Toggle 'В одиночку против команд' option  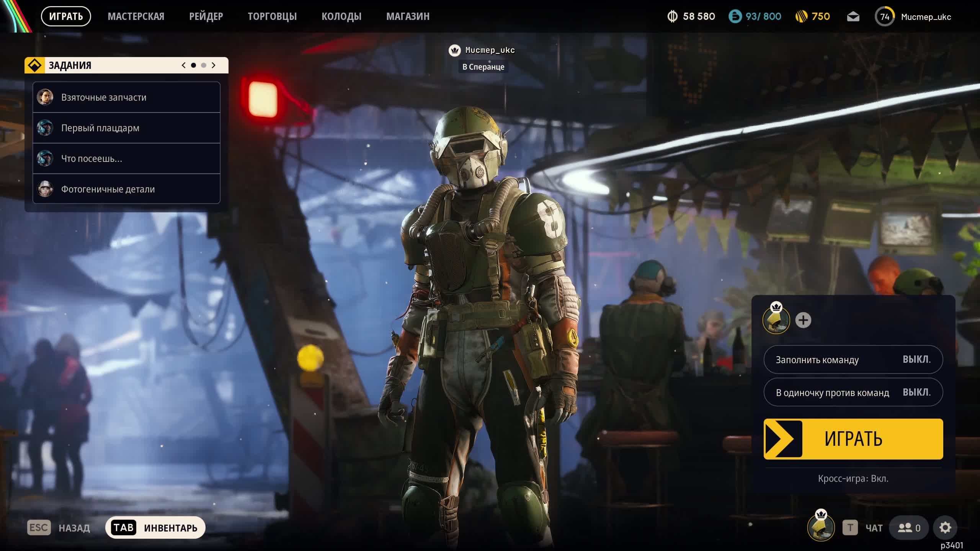pyautogui.click(x=853, y=392)
